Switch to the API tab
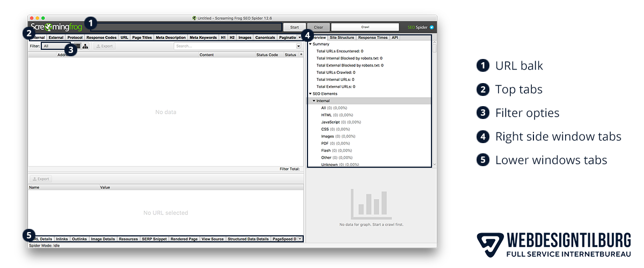644x268 pixels. point(395,38)
